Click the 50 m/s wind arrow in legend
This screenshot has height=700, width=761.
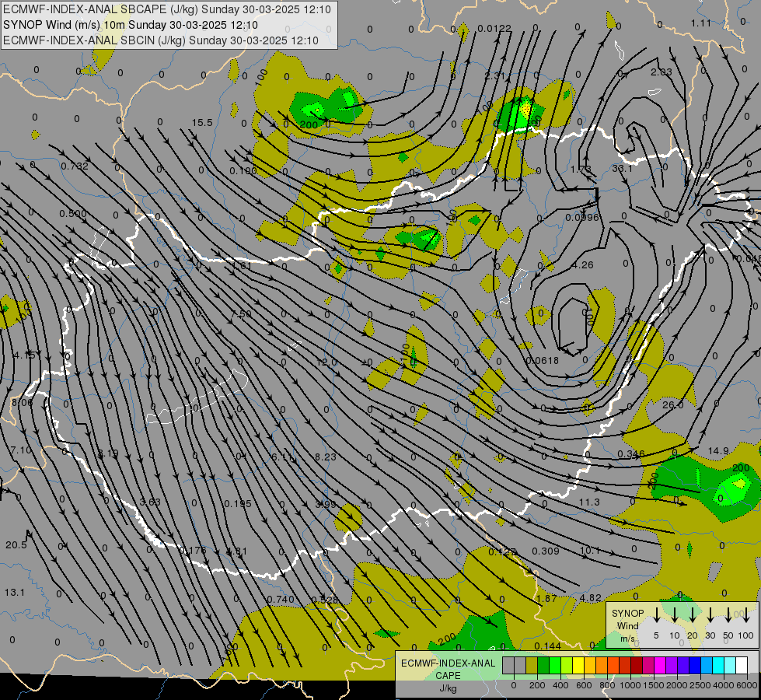click(728, 615)
